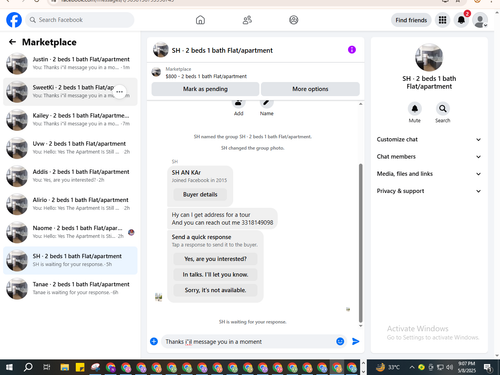Screen dimensions: 500x375
Task: Open the menu grid icon
Action: point(442,20)
